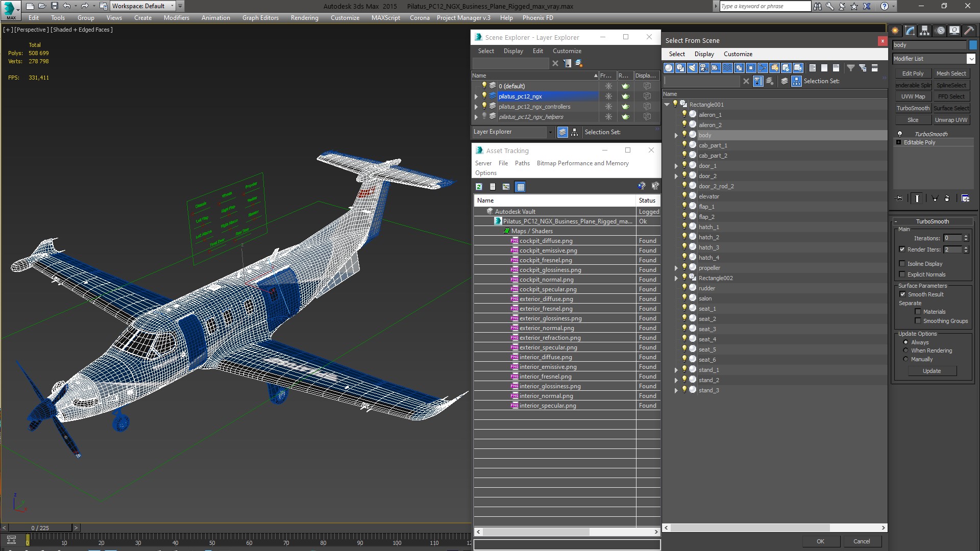980x551 pixels.
Task: Enable Isoline Display checkbox
Action: (902, 264)
